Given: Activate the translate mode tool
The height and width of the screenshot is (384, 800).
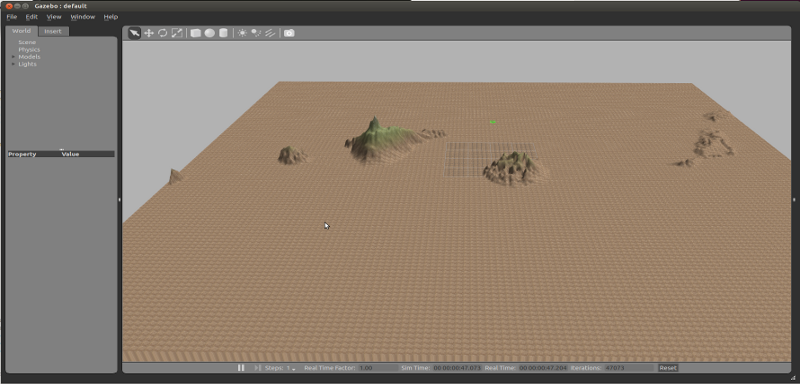Looking at the screenshot, I should 148,33.
